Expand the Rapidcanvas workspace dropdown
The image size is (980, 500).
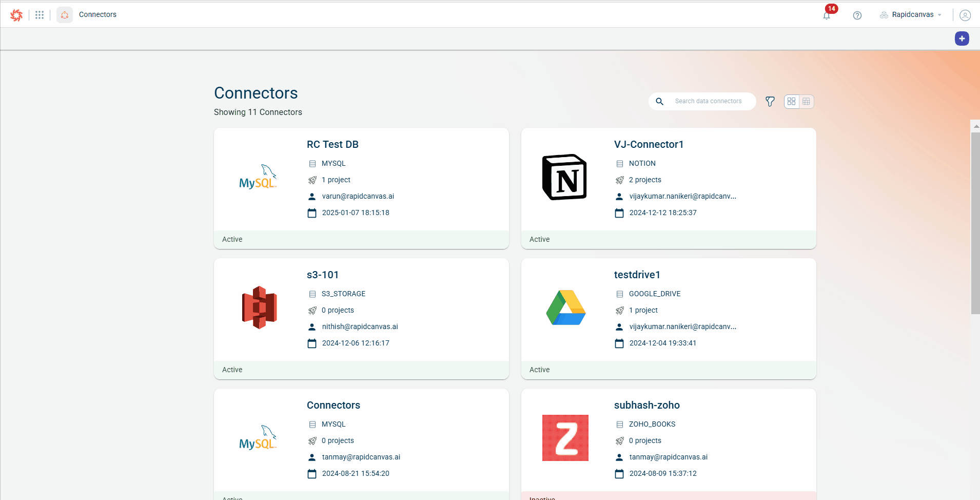click(912, 15)
